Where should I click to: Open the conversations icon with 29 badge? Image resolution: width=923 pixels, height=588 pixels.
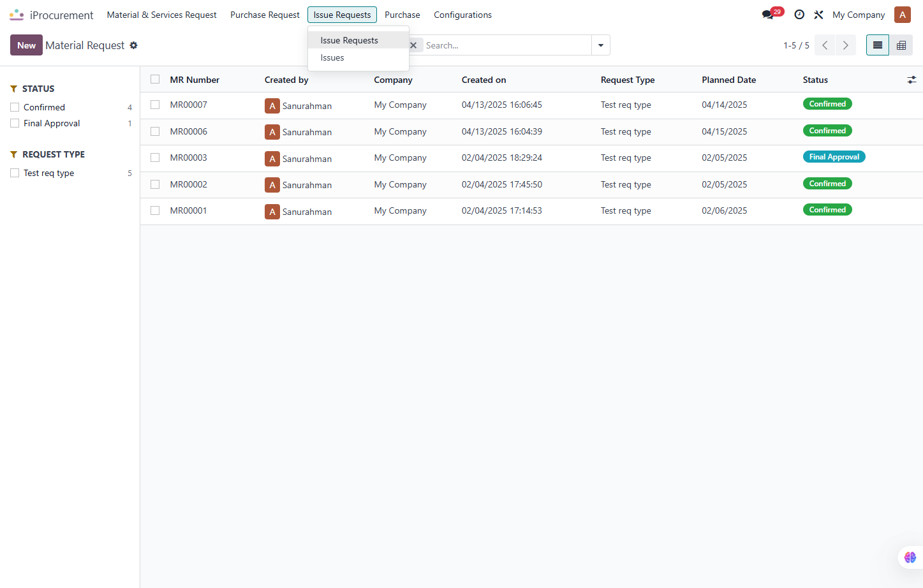pyautogui.click(x=767, y=15)
